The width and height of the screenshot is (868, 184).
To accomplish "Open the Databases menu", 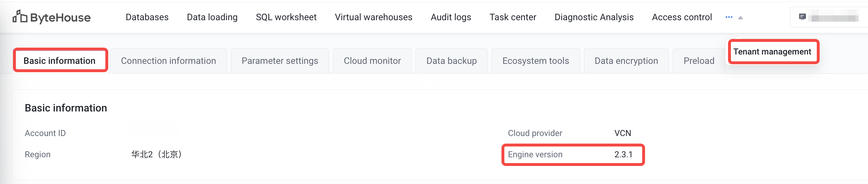I will coord(147,17).
